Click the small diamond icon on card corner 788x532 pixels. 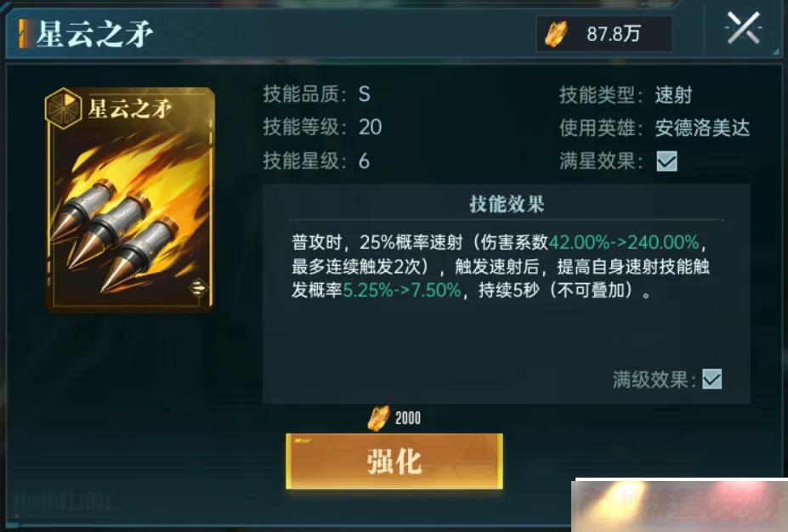click(198, 288)
